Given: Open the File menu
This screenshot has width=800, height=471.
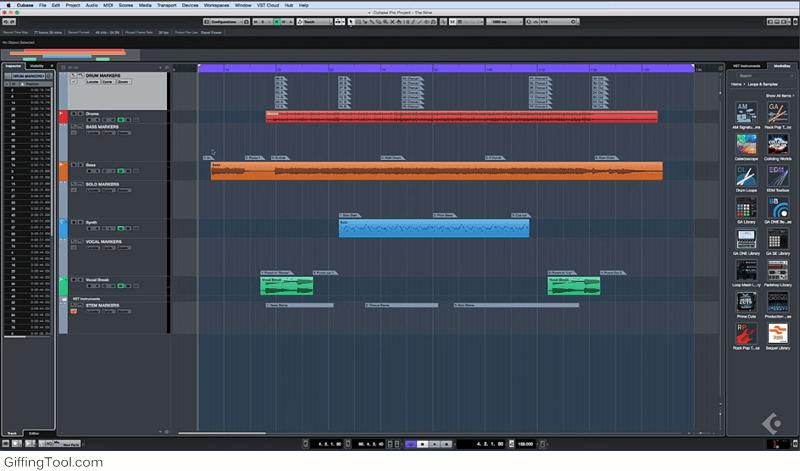Looking at the screenshot, I should tap(42, 5).
